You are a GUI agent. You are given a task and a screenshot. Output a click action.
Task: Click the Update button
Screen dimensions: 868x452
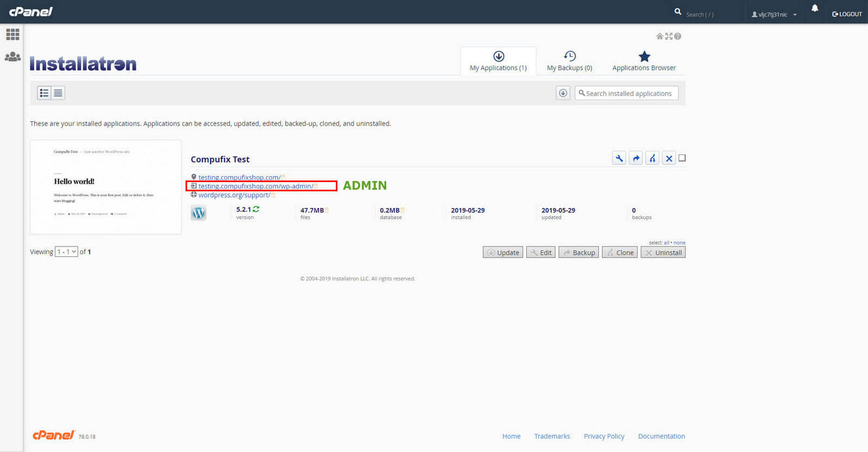click(x=503, y=253)
